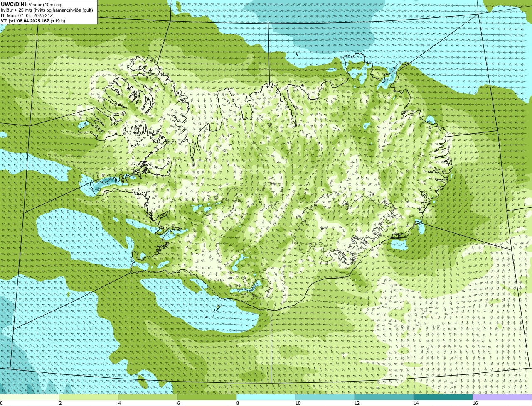Screen dimensions: 532x406
Task: Click the "8" label on the color scale
Action: point(237,403)
